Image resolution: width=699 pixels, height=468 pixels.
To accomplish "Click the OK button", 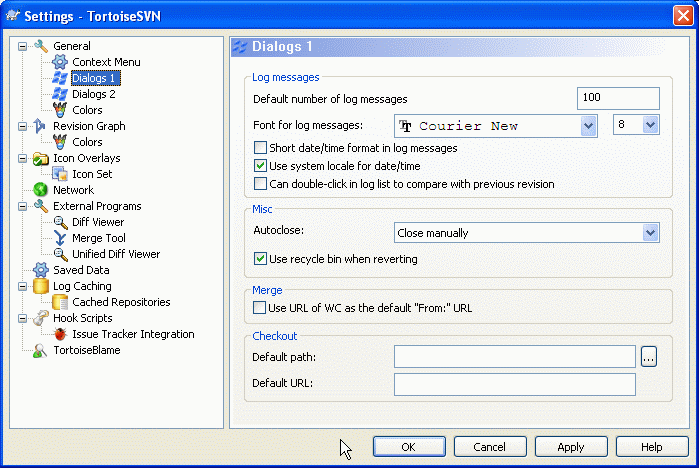I will click(409, 447).
